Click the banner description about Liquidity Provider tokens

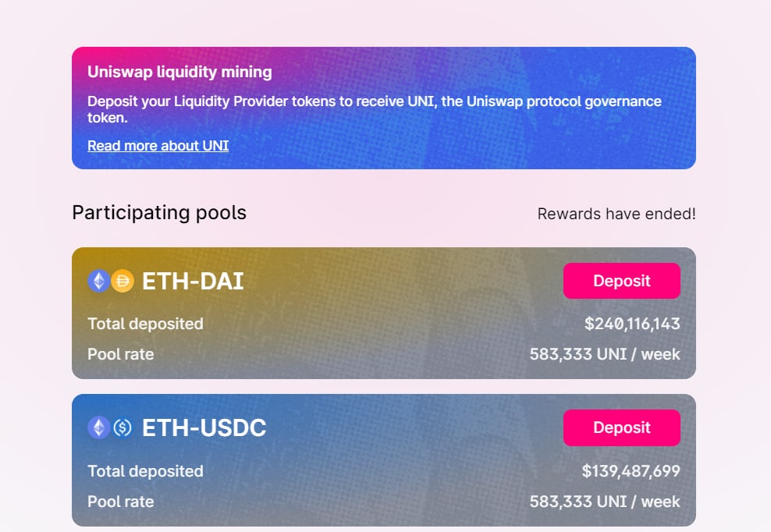(375, 109)
